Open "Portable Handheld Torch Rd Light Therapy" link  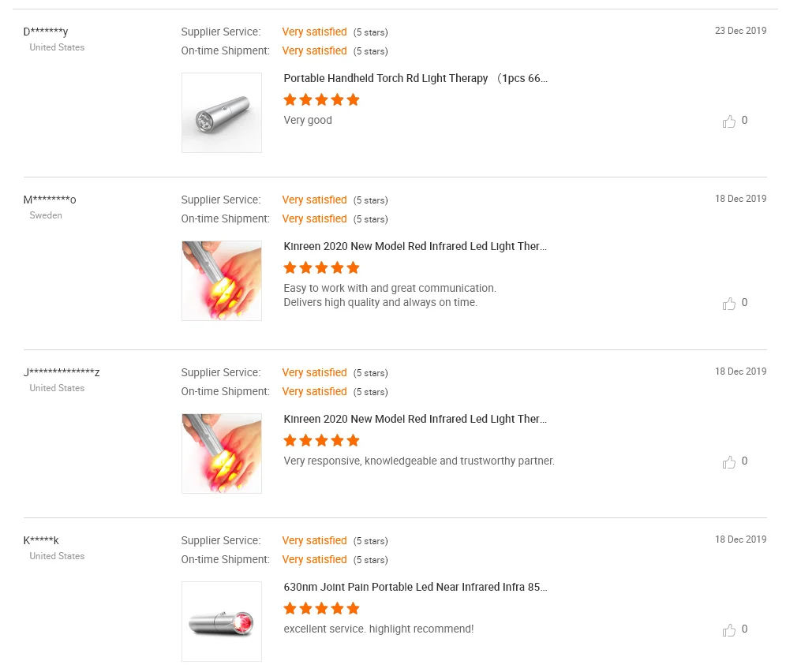[x=415, y=79]
